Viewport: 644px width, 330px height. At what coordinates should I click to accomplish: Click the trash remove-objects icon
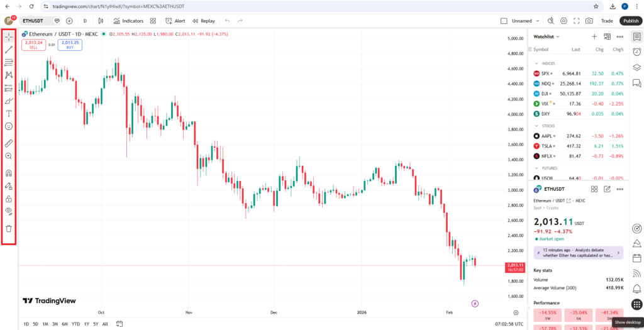point(9,228)
